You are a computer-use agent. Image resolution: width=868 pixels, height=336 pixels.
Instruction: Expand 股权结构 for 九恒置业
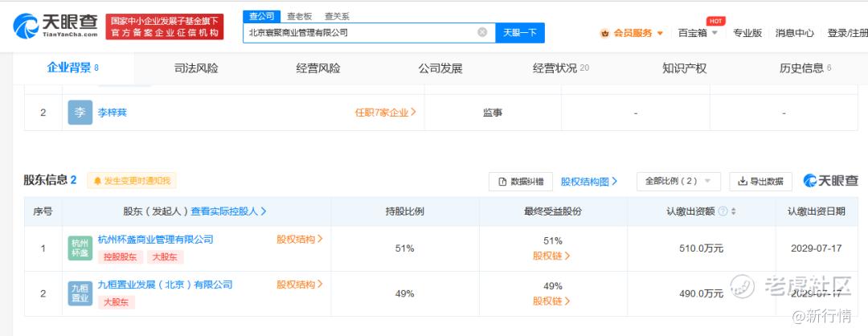pyautogui.click(x=300, y=285)
